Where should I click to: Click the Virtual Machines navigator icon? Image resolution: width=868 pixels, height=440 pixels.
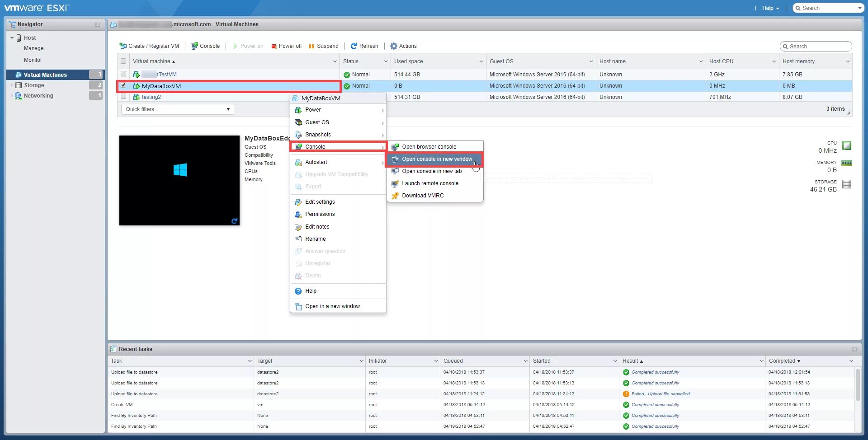[19, 75]
